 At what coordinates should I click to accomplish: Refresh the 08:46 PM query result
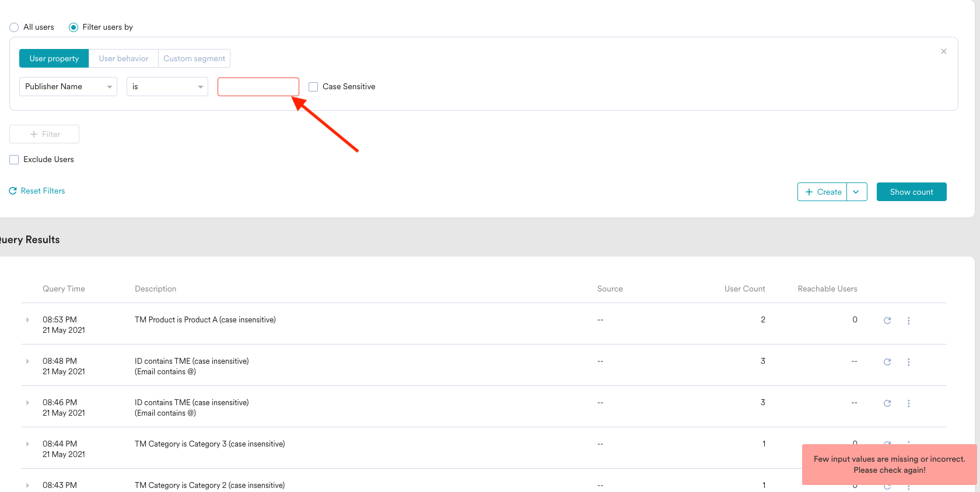coord(887,403)
